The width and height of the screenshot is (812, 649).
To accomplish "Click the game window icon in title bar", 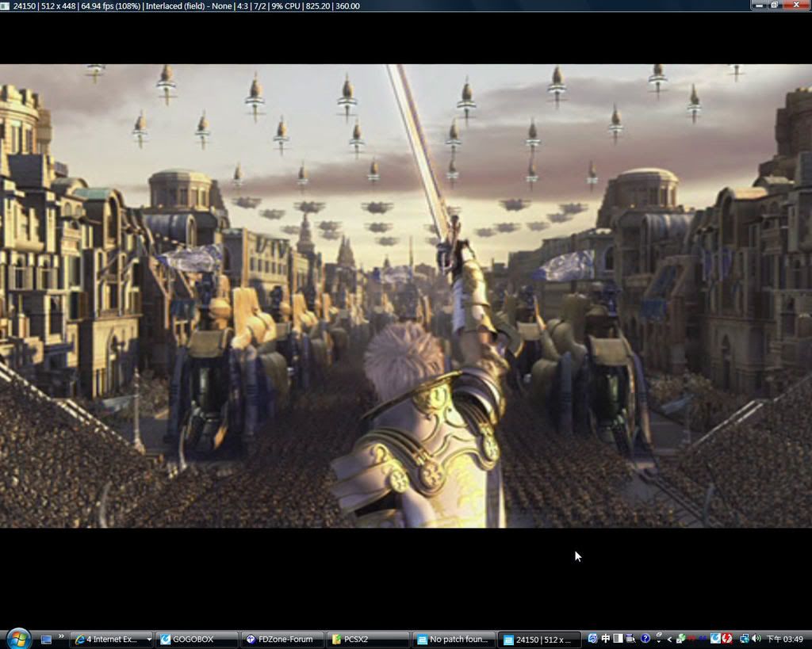I will [x=6, y=6].
